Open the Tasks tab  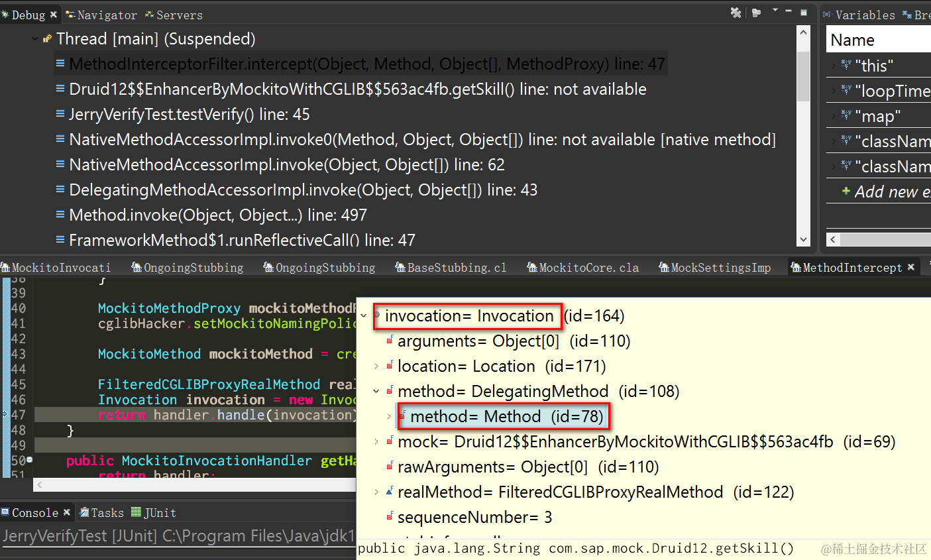(x=107, y=513)
